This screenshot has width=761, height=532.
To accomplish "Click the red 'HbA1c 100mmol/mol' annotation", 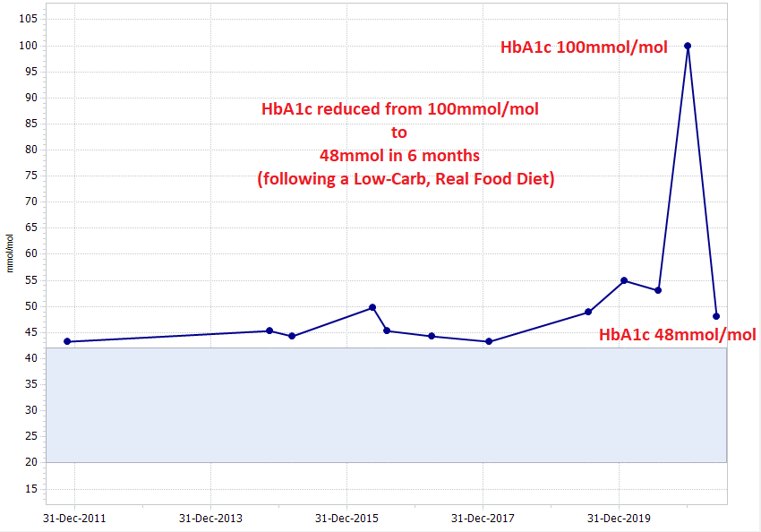I will pyautogui.click(x=584, y=47).
